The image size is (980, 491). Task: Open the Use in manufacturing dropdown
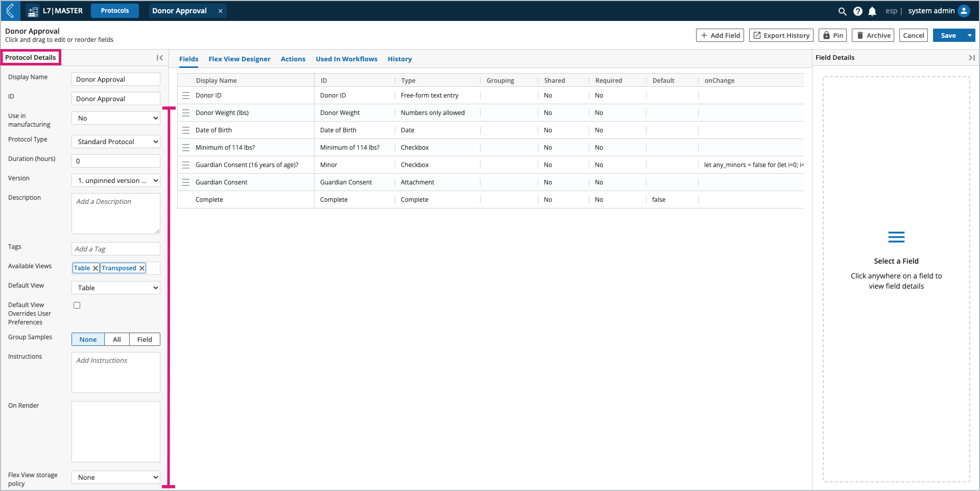click(116, 118)
